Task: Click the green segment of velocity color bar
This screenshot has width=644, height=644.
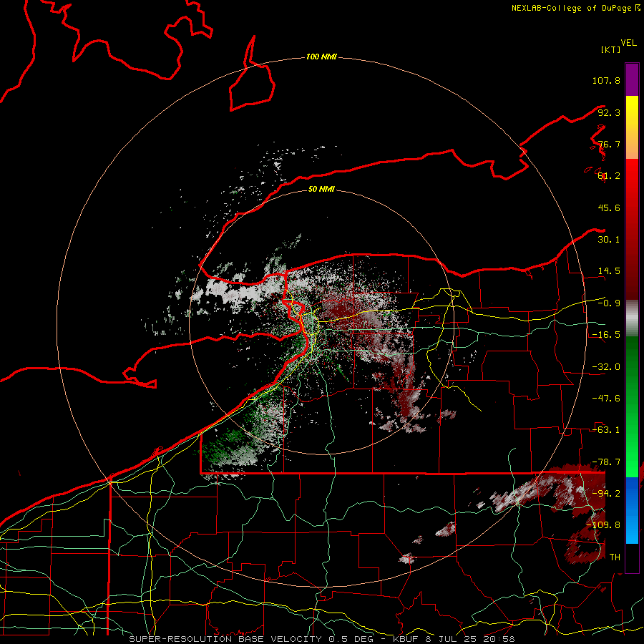Action: click(632, 406)
